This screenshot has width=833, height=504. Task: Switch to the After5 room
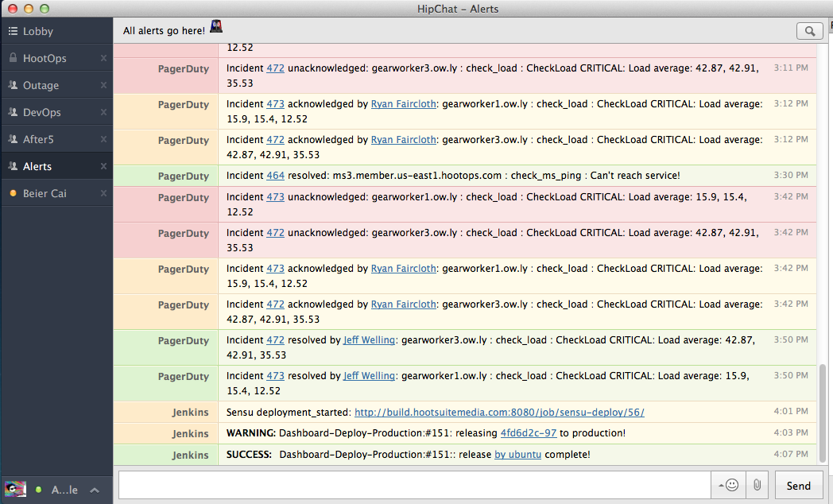coord(57,139)
